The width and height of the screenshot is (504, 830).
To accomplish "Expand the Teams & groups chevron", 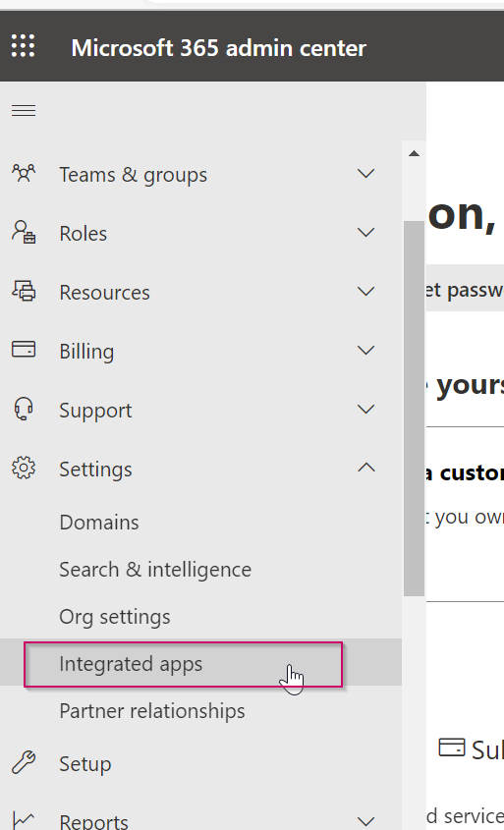I will pos(365,174).
